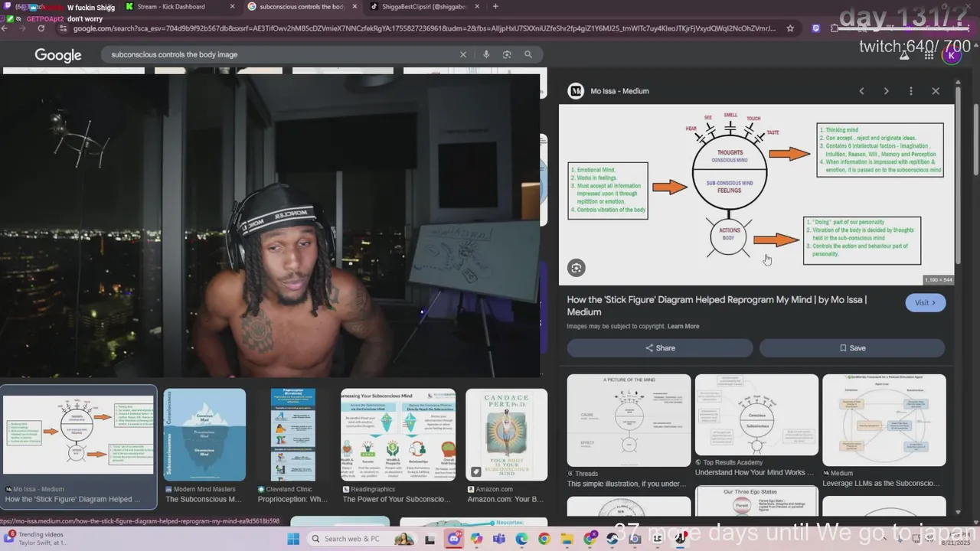Screen dimensions: 980x551
Task: Go to the Google logo homepage
Action: pyautogui.click(x=58, y=55)
